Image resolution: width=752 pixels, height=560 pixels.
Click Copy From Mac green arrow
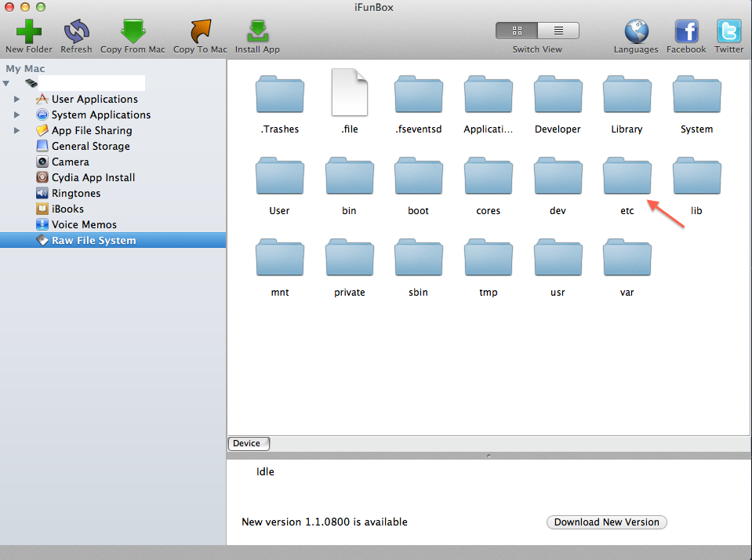tap(133, 31)
